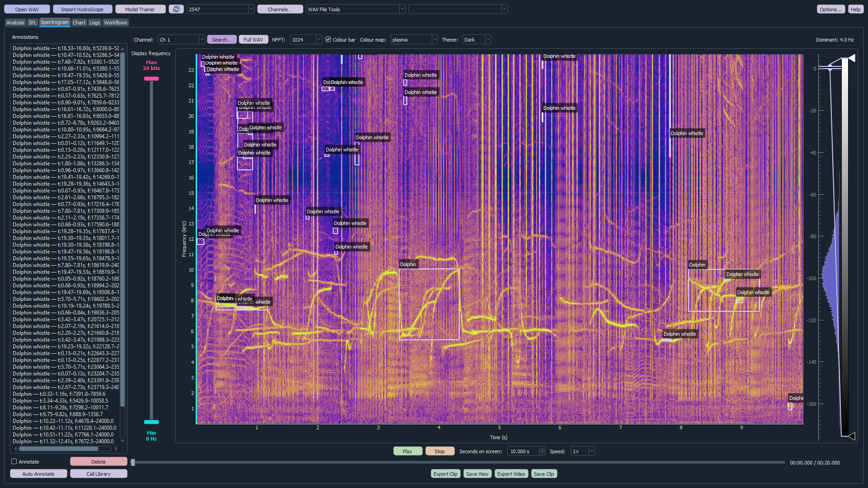Click the refresh icon button next to Model Trainer
The height and width of the screenshot is (488, 868).
176,9
